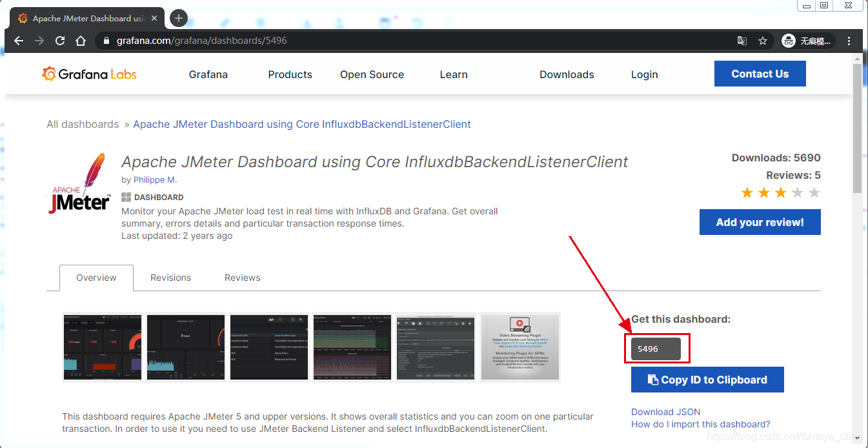The width and height of the screenshot is (868, 448).
Task: Click the Download JSON link
Action: click(x=665, y=412)
